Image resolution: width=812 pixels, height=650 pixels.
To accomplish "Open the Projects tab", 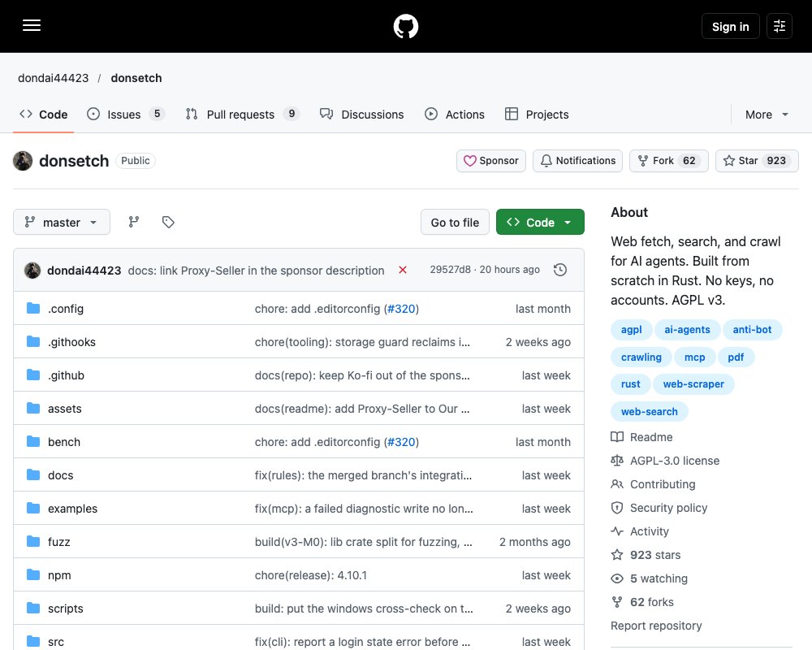I will (x=537, y=114).
